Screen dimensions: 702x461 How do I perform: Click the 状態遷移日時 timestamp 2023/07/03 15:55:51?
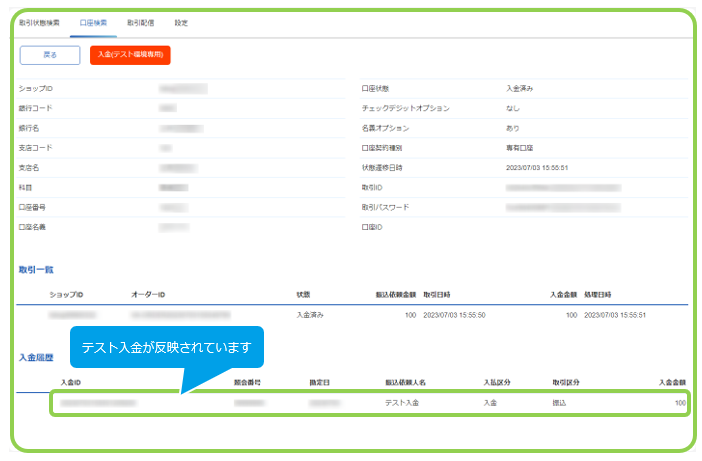coord(537,168)
